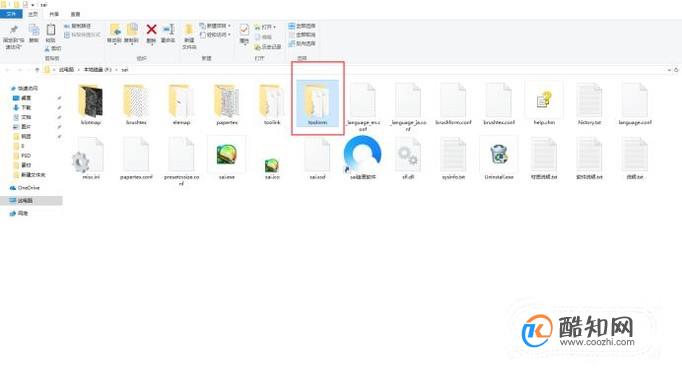682x385 pixels.
Task: Open the blue File tab
Action: pos(11,14)
